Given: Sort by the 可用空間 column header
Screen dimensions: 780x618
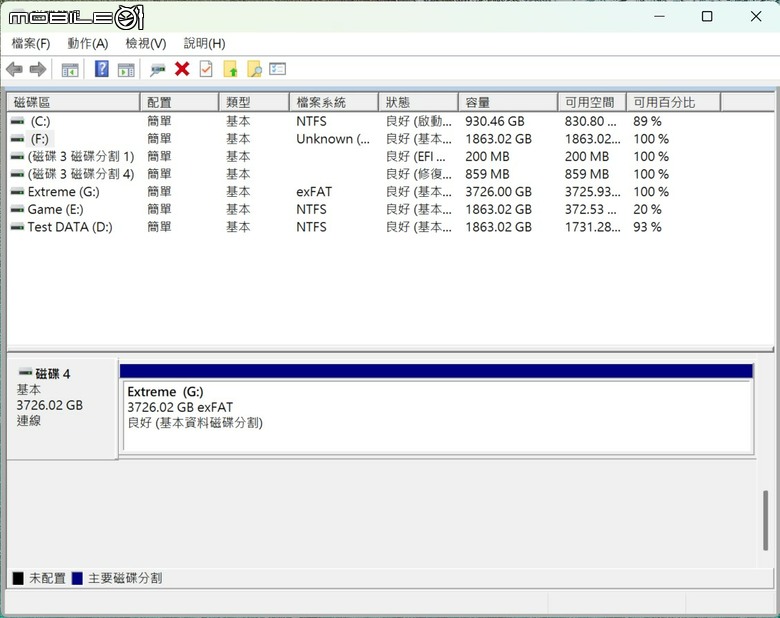Looking at the screenshot, I should pos(592,103).
